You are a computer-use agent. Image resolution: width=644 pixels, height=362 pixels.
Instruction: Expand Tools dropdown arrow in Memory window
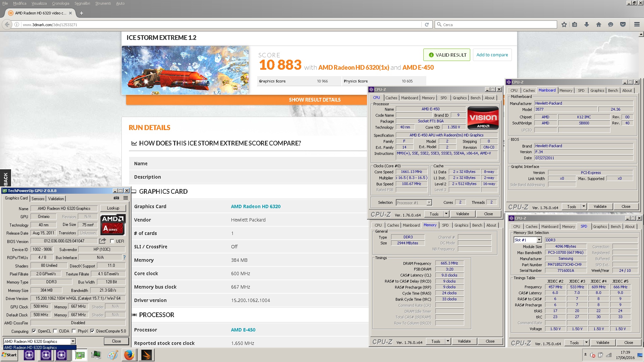(448, 341)
